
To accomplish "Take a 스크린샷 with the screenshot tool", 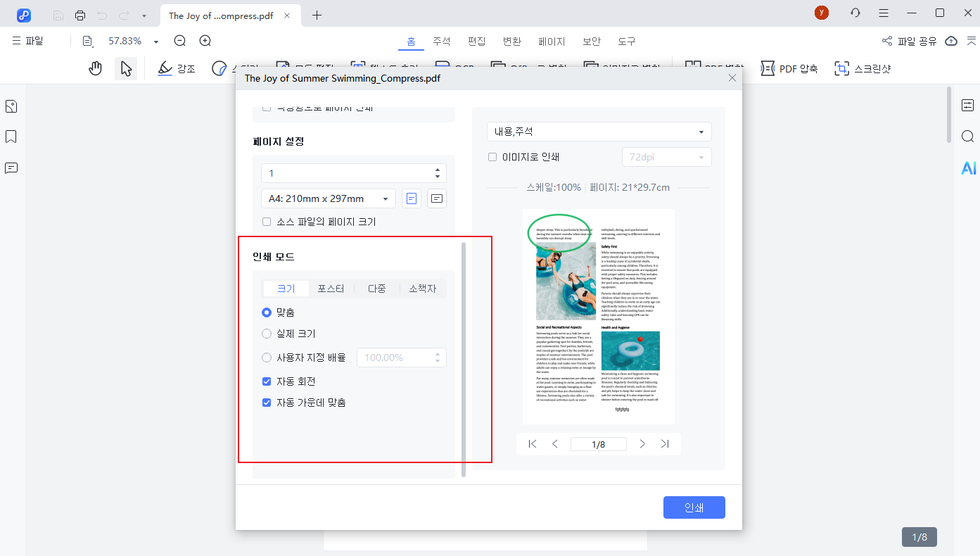I will (863, 68).
